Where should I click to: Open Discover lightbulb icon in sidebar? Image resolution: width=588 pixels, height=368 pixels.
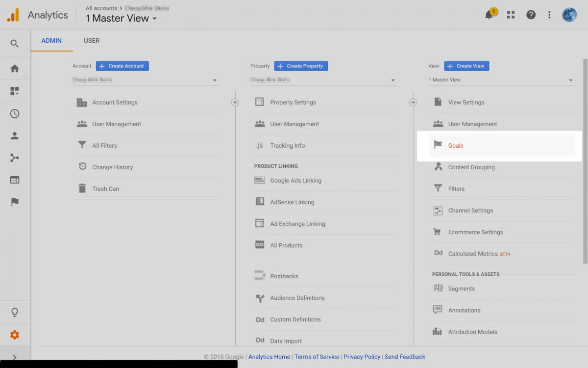(15, 312)
